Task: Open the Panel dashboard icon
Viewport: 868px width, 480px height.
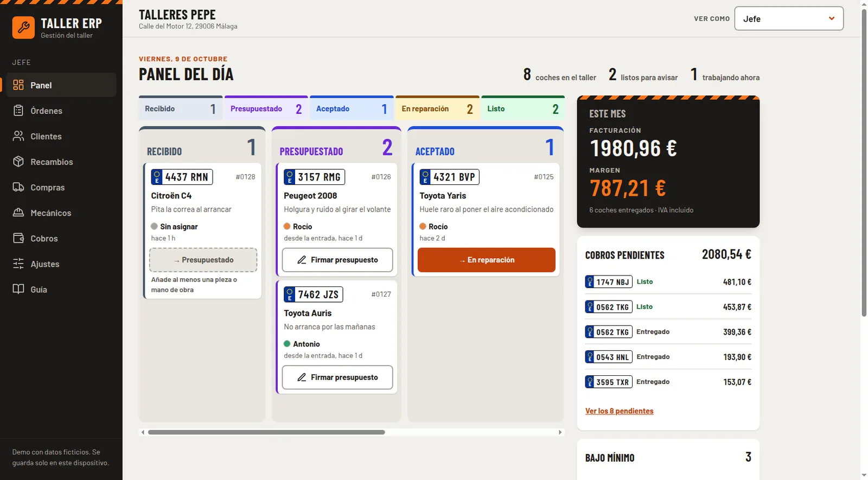Action: coord(18,85)
